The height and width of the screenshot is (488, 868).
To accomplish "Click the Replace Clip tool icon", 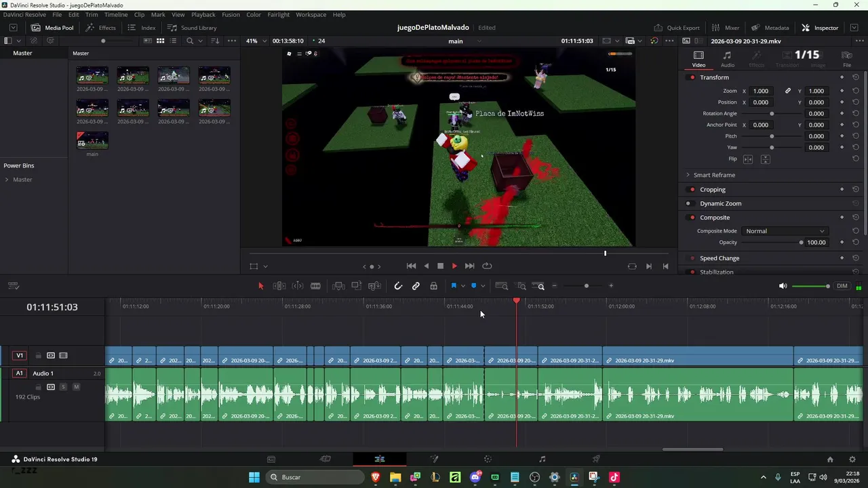I will pos(374,286).
